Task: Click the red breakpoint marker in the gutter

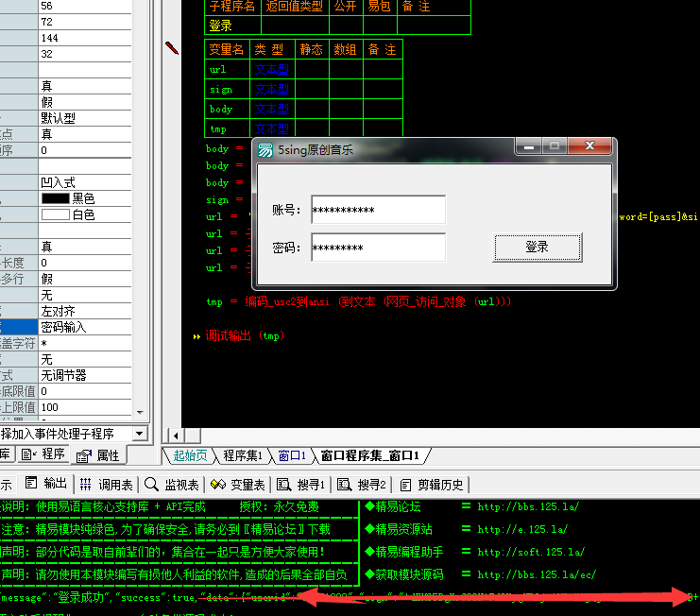Action: [x=172, y=48]
